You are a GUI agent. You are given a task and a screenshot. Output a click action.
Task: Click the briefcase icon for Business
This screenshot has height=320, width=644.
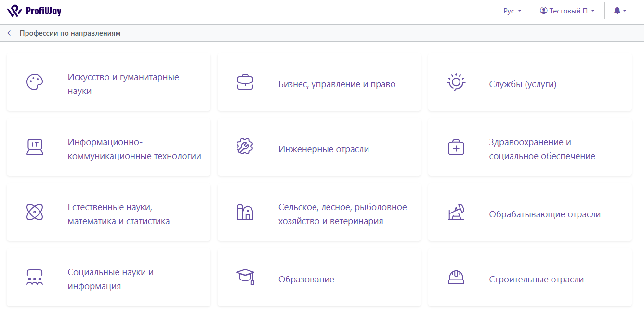(x=245, y=82)
